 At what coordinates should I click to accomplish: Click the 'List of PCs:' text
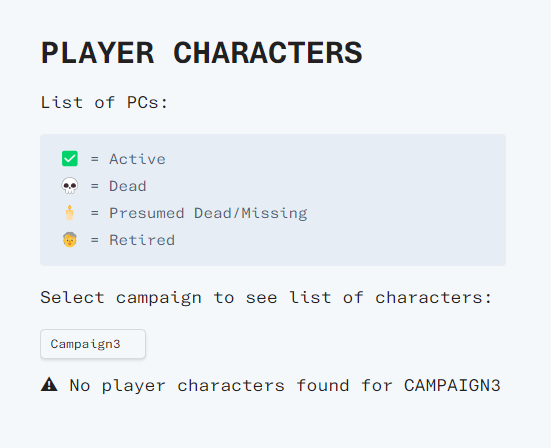pyautogui.click(x=104, y=102)
